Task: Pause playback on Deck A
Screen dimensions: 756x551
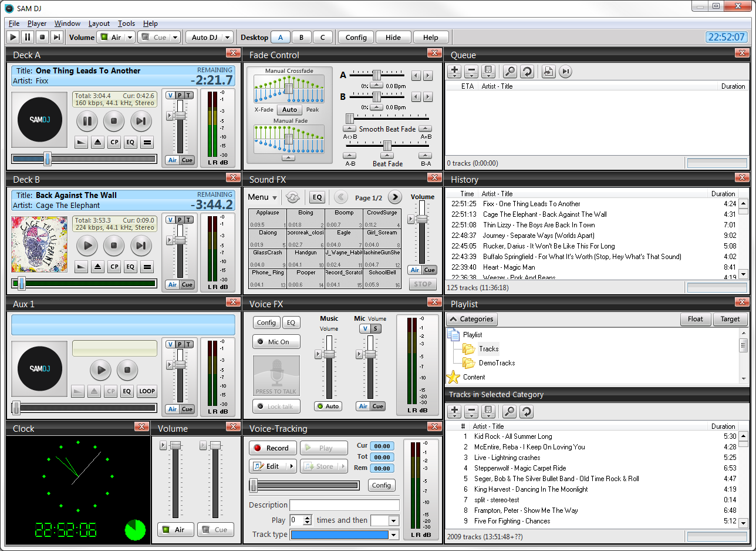Action: [87, 122]
